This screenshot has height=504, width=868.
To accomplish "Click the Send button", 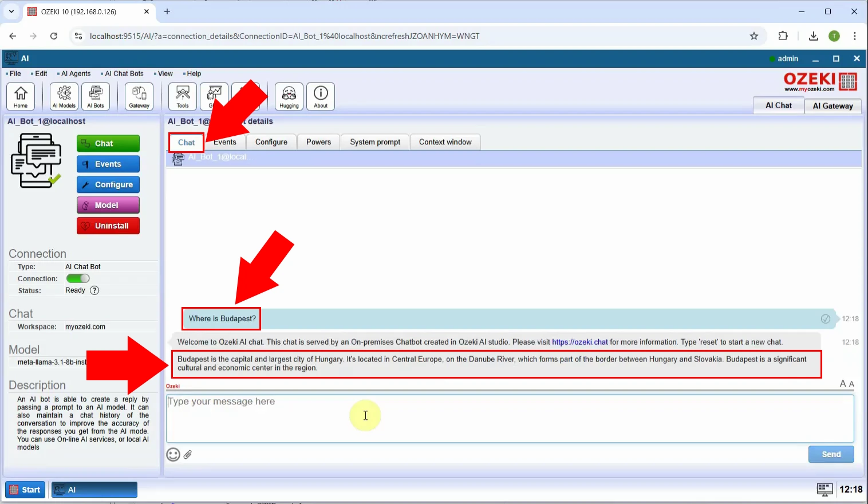I will point(831,454).
